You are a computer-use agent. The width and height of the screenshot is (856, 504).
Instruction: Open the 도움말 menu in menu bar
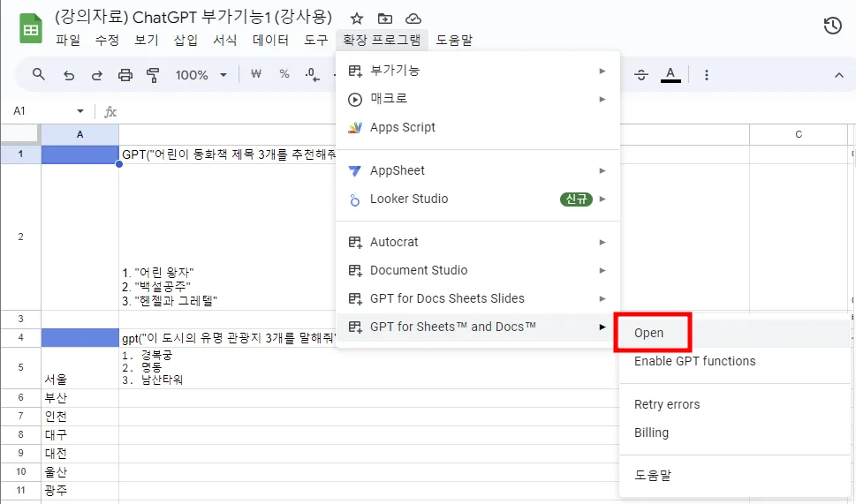(454, 40)
